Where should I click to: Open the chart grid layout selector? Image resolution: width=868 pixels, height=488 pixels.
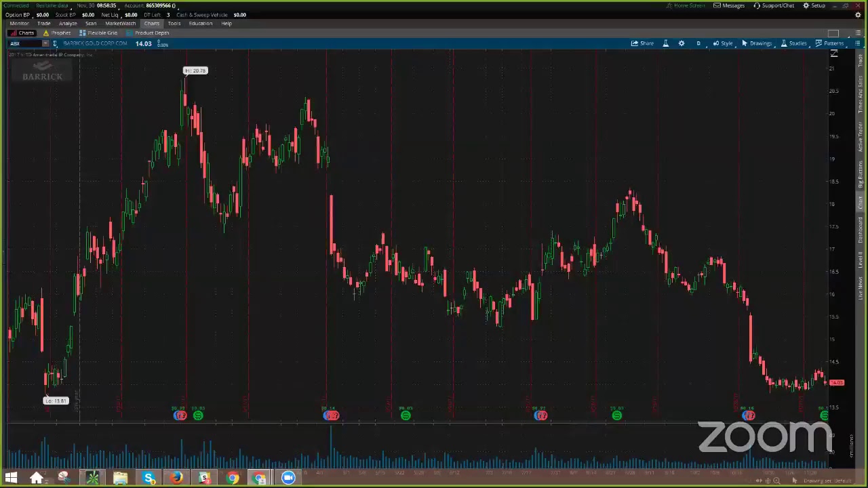click(x=833, y=33)
